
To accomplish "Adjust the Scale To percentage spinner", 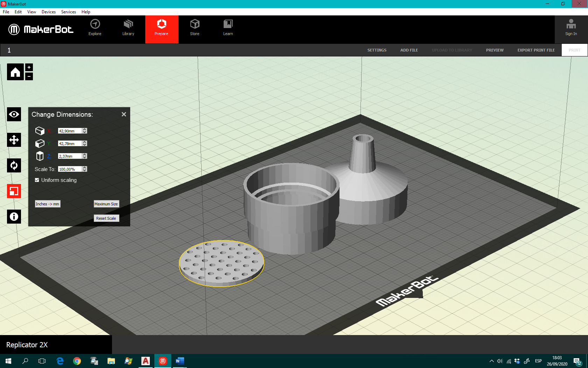I will point(84,169).
